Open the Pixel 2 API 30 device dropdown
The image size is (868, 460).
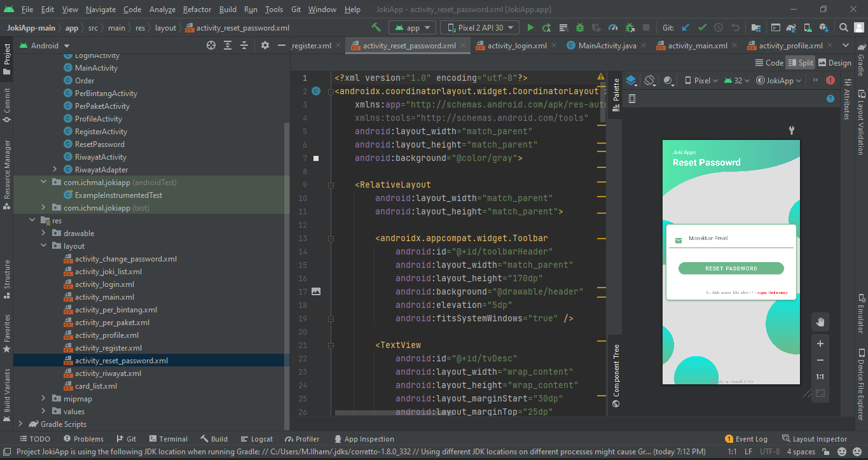480,27
